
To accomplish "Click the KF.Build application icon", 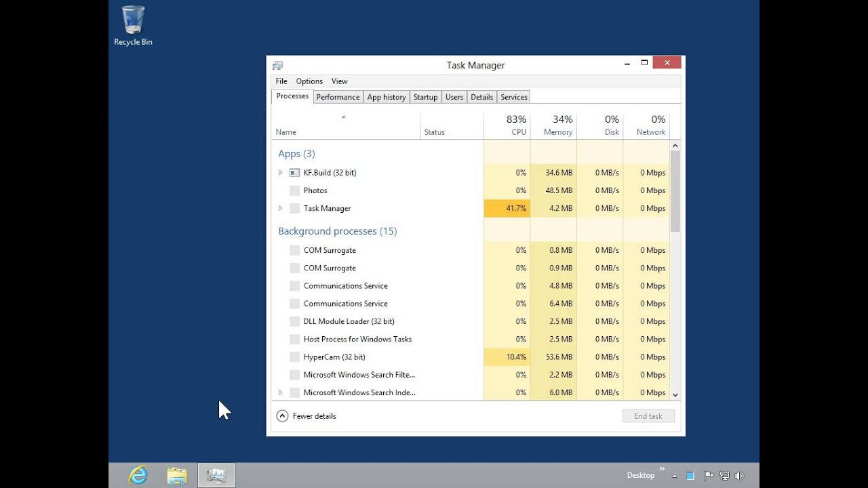I will coord(294,173).
